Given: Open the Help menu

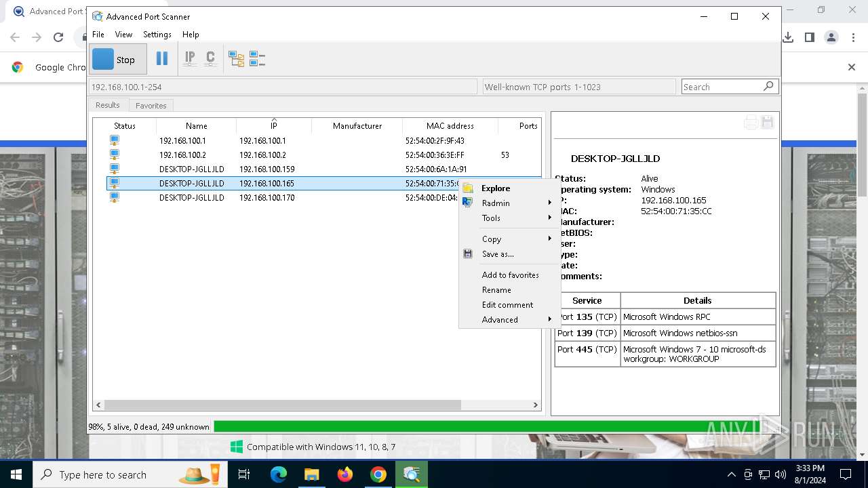Looking at the screenshot, I should point(191,34).
